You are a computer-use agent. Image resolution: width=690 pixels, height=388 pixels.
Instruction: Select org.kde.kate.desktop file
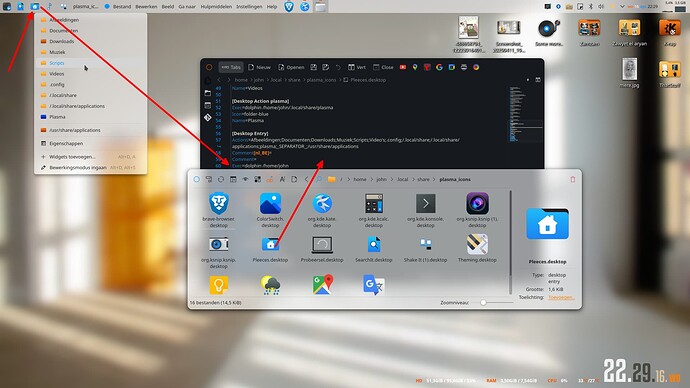(322, 209)
